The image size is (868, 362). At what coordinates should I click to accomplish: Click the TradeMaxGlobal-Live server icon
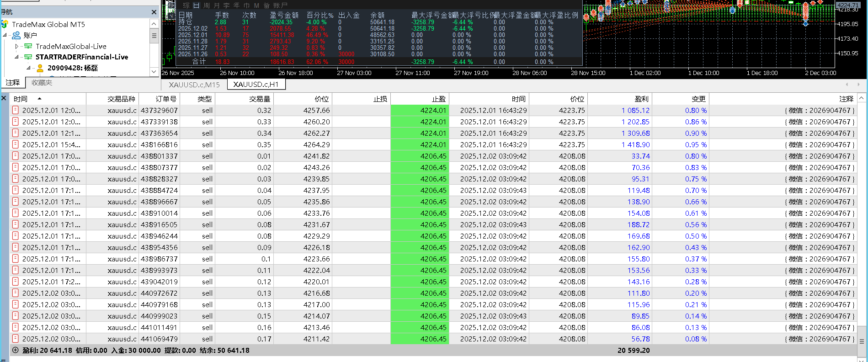28,46
